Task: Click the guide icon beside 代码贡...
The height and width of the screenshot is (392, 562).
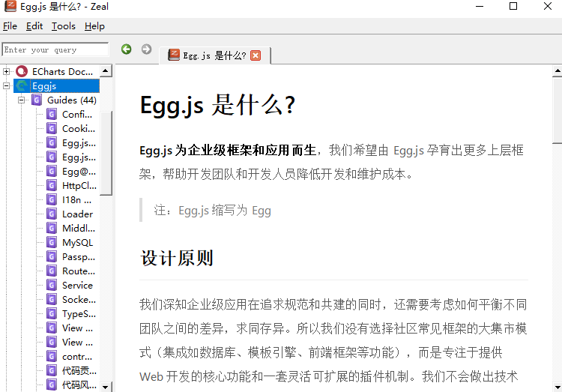Action: [x=52, y=370]
